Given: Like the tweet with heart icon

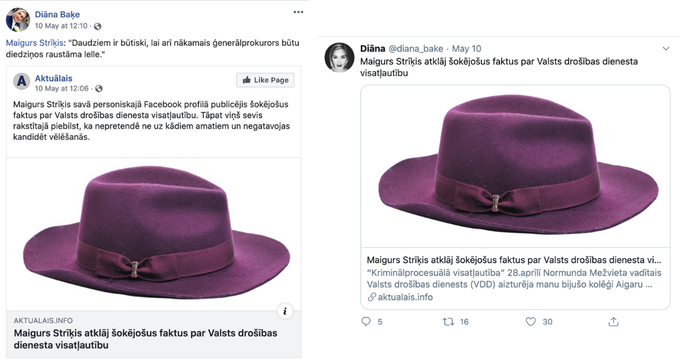Looking at the screenshot, I should click(530, 322).
